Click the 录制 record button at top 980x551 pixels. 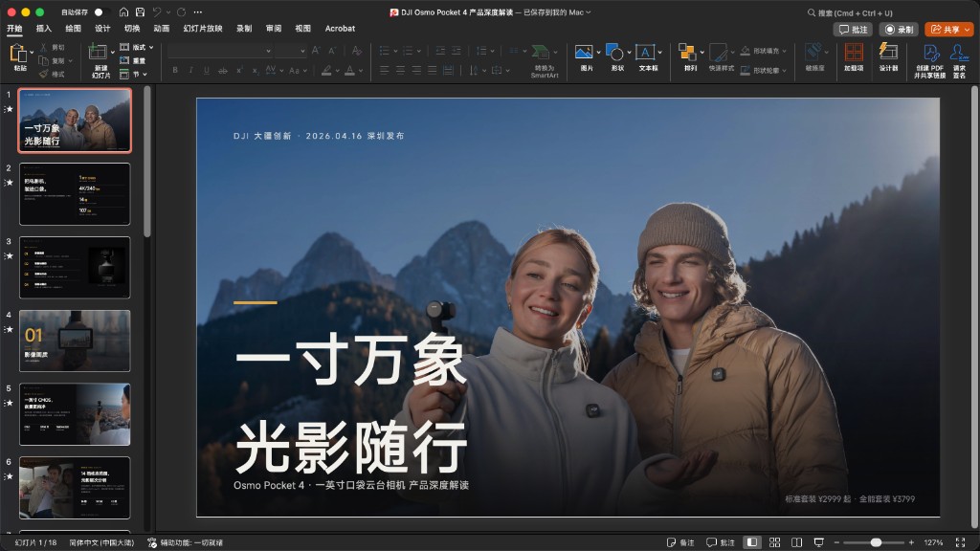click(x=899, y=30)
